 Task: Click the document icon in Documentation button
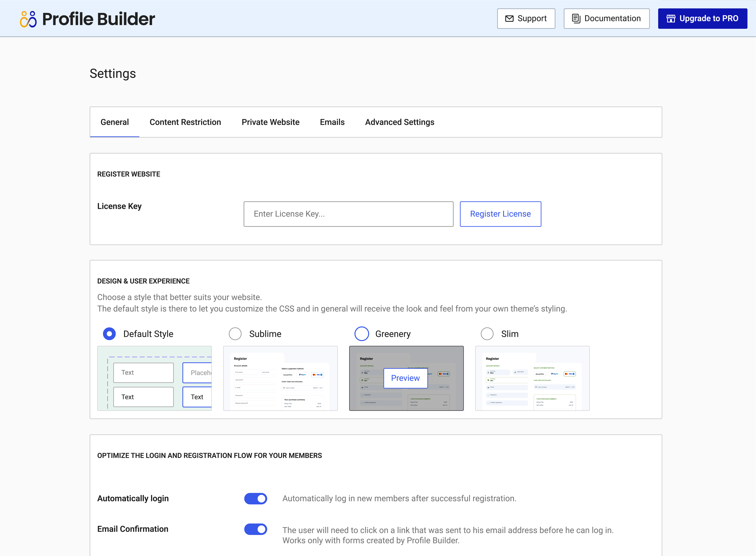coord(576,18)
